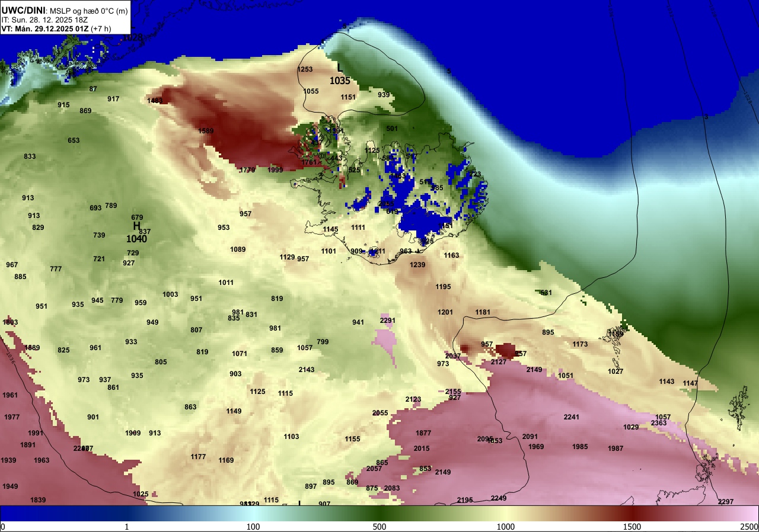Click the map value 1985
The height and width of the screenshot is (532, 759).
point(581,447)
